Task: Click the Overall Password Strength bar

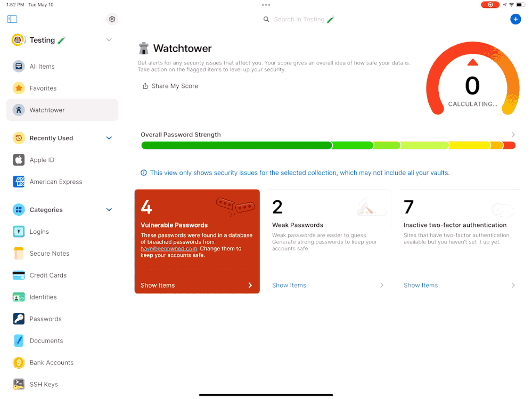Action: point(328,145)
